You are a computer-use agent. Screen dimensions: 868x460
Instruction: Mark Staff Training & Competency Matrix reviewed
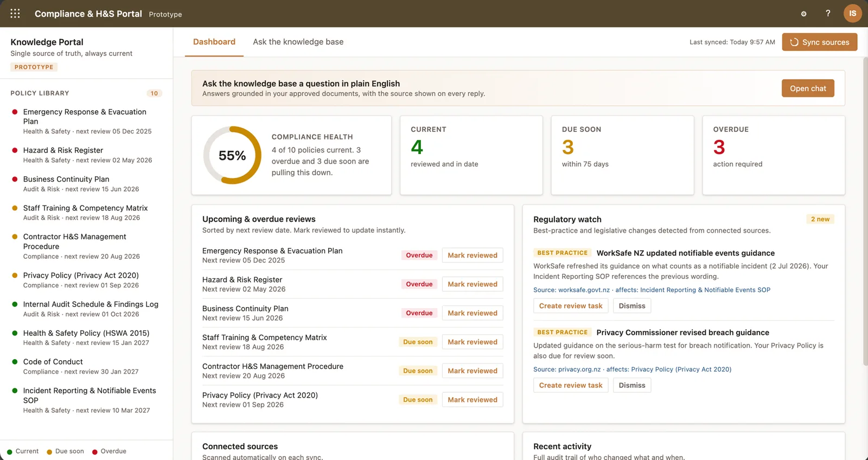pos(473,342)
